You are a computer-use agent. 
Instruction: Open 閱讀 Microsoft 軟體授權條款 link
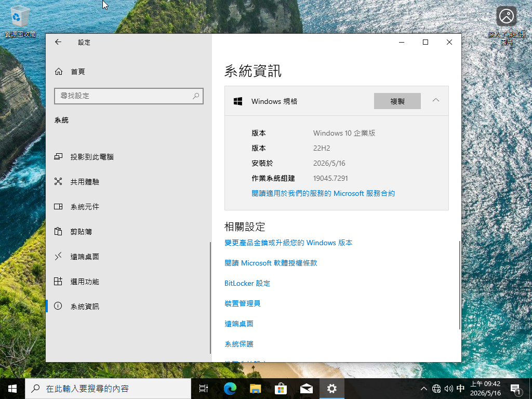pos(271,263)
